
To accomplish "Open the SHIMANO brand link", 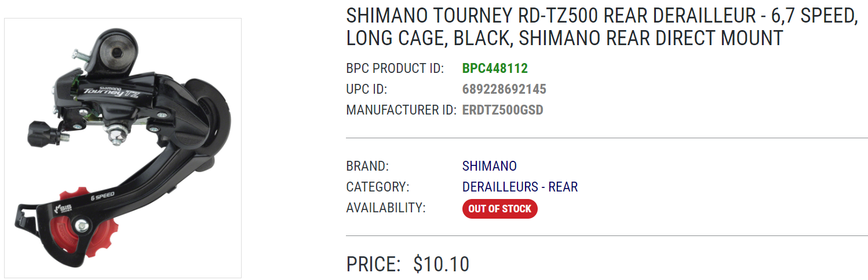I will 489,166.
